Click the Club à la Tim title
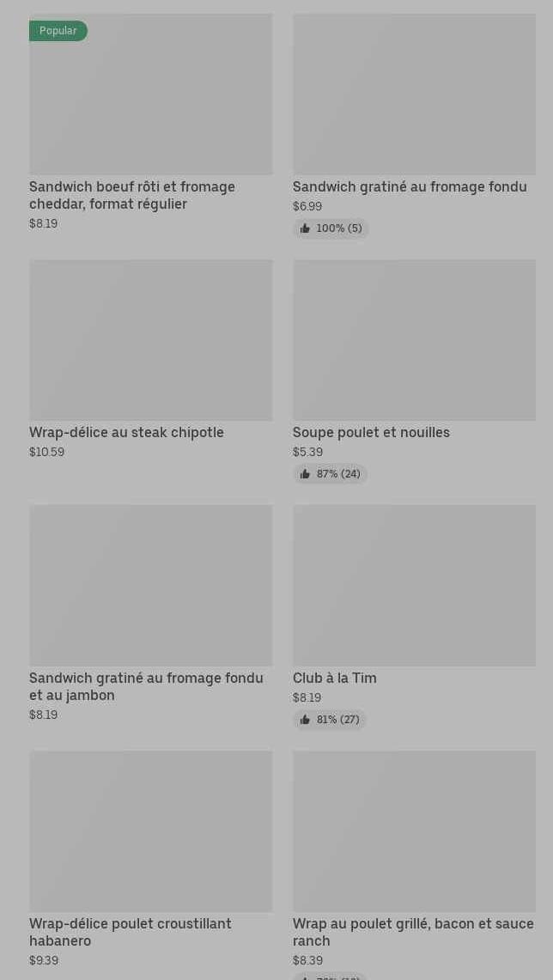Viewport: 553px width, 980px height. tap(334, 679)
